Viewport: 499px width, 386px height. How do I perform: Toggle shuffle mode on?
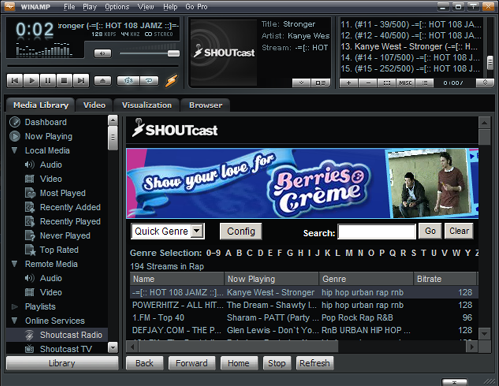pos(127,81)
